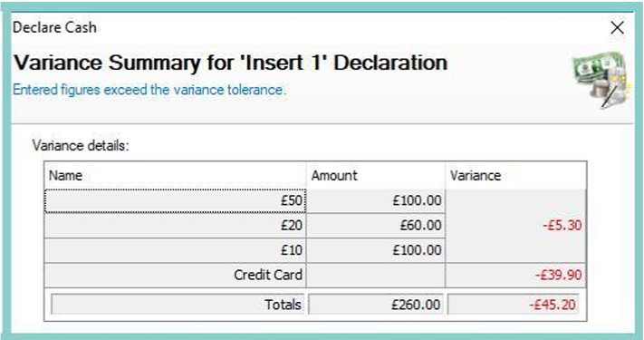
Task: Select the Credit Card row name
Action: 176,275
